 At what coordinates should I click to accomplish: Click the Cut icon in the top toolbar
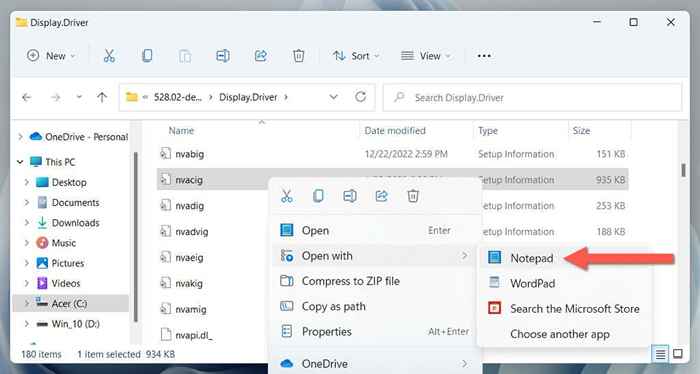pyautogui.click(x=109, y=56)
